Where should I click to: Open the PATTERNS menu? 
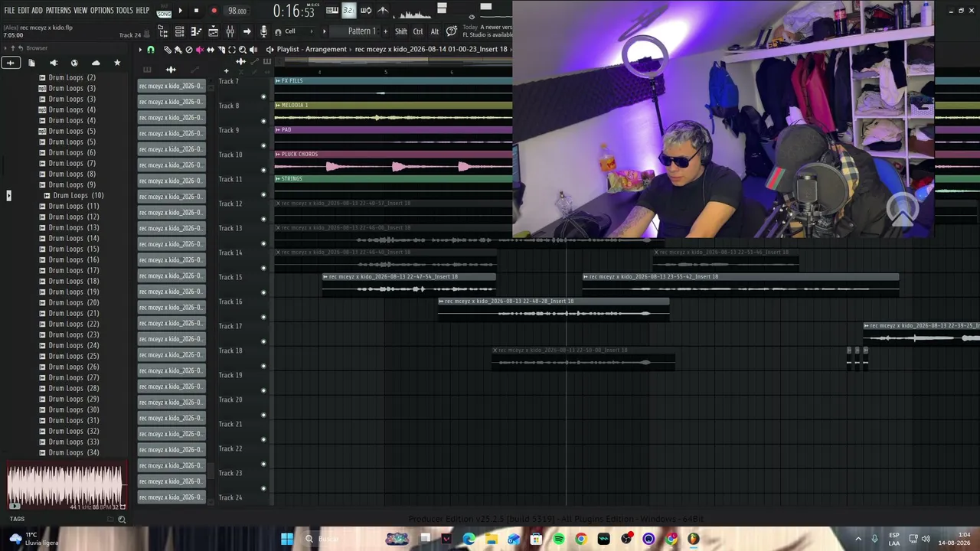(x=58, y=11)
